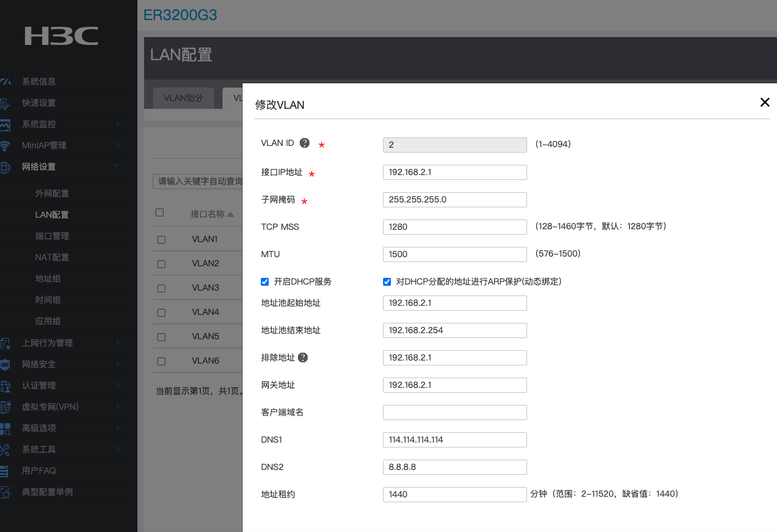Toggle ARP保护 for DHCP addresses checkbox
This screenshot has height=532, width=777.
tap(387, 282)
